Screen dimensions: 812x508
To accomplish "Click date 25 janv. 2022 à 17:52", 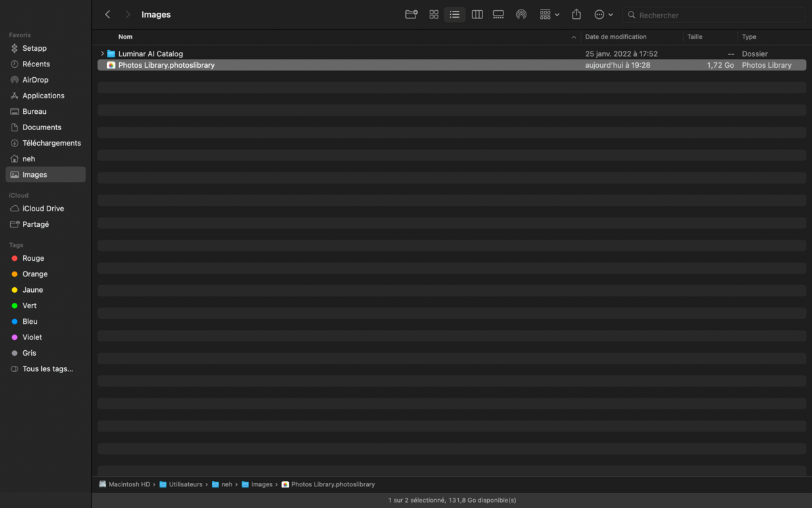I will 621,54.
